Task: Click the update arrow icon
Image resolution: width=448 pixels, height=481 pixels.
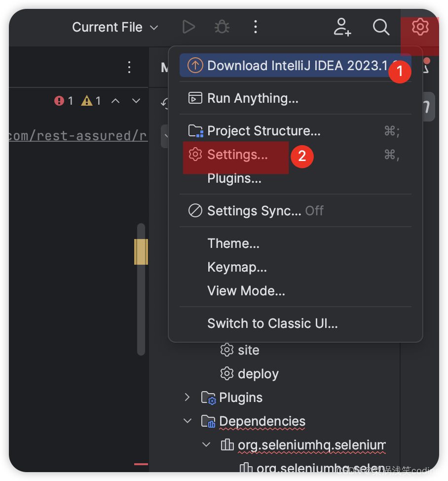Action: click(x=195, y=65)
